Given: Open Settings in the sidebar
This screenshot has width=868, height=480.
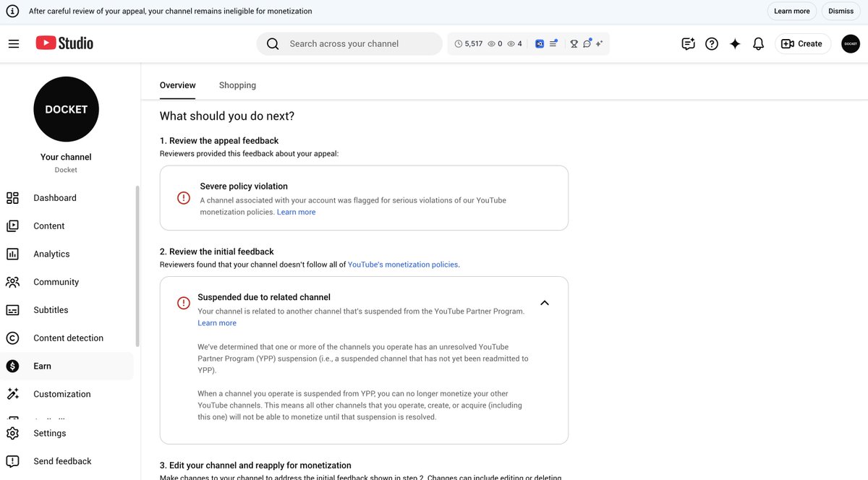Looking at the screenshot, I should click(67, 433).
